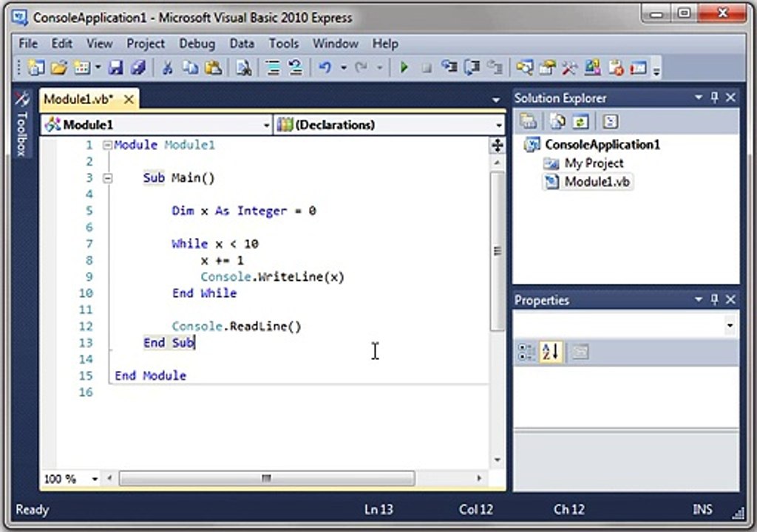This screenshot has height=532, width=757.
Task: Cut the selection with the scissors icon
Action: [168, 67]
